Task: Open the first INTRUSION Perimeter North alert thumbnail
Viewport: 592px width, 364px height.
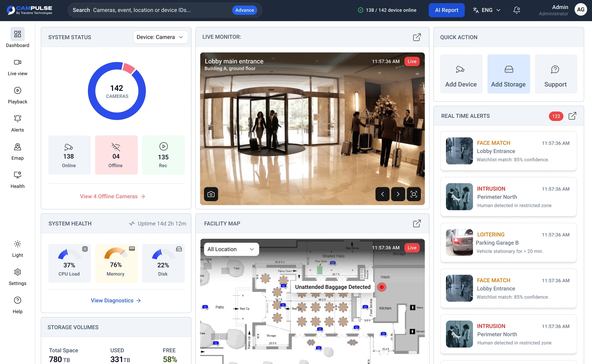Action: (459, 197)
